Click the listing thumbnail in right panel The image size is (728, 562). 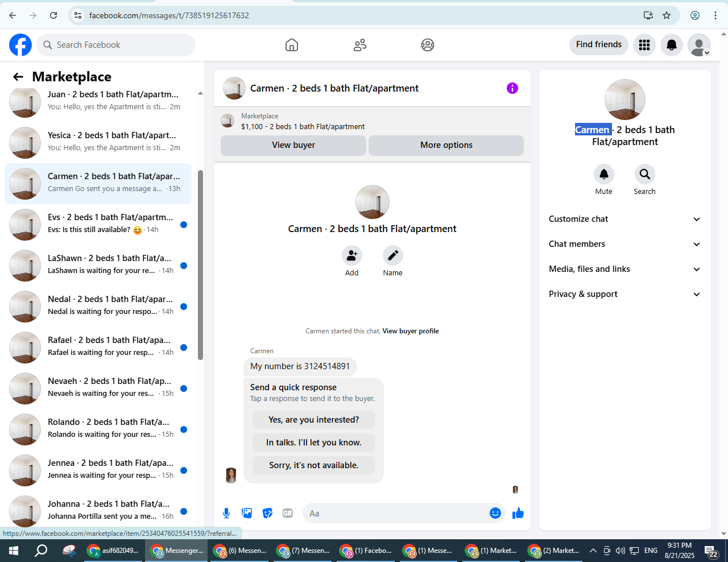625,100
